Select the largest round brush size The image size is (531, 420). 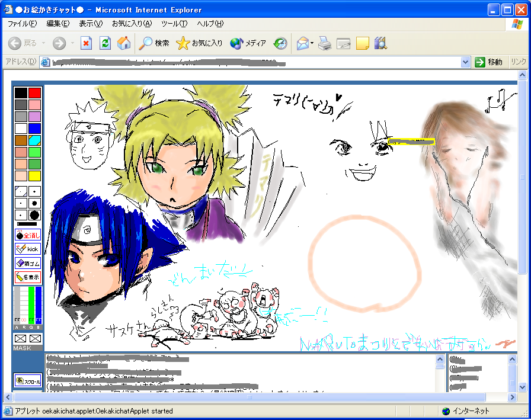[x=34, y=215]
